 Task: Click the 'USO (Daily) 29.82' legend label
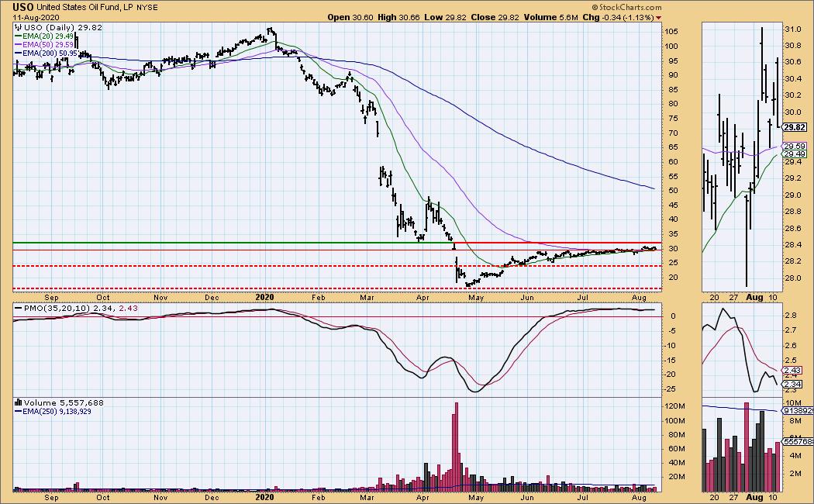coord(63,27)
